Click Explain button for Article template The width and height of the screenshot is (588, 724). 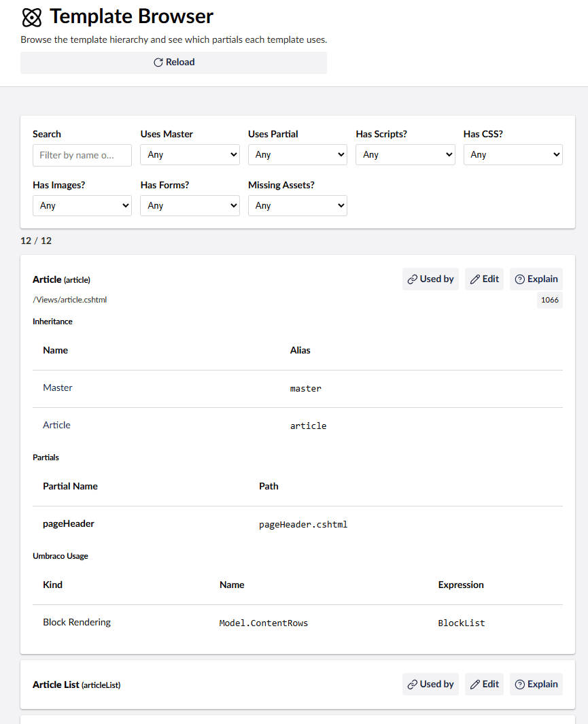[x=536, y=279]
